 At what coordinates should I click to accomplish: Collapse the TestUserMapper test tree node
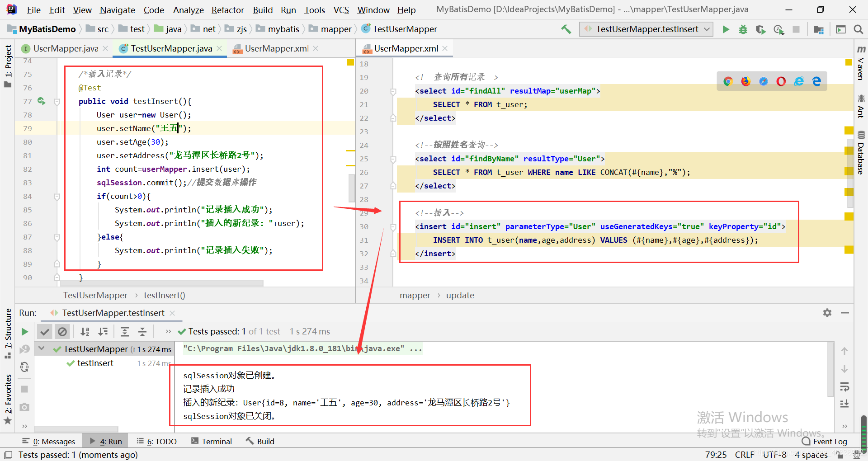click(x=42, y=348)
